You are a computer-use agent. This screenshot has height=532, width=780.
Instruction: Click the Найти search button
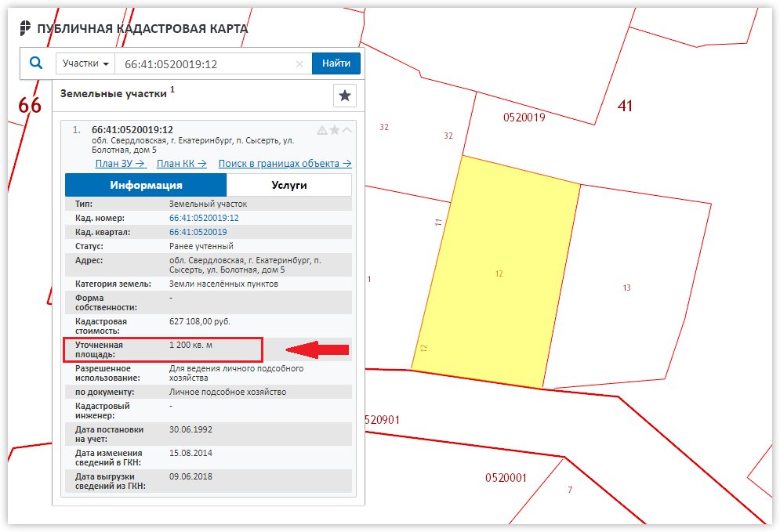pos(336,63)
